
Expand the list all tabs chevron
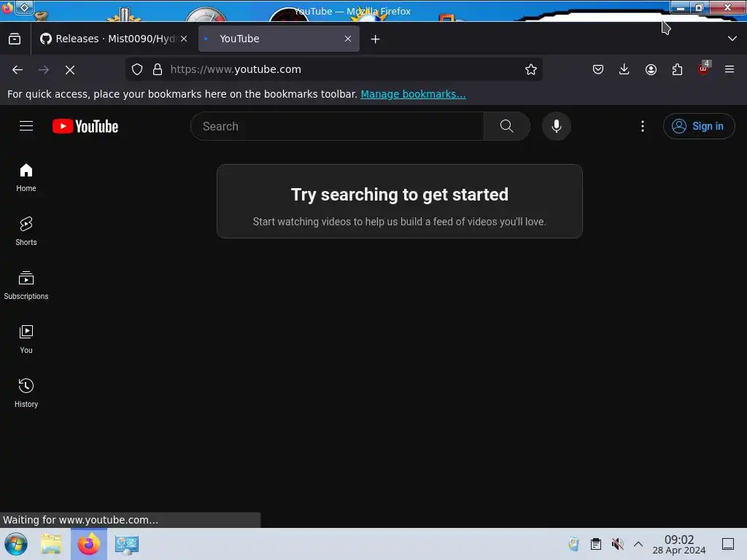click(x=732, y=39)
